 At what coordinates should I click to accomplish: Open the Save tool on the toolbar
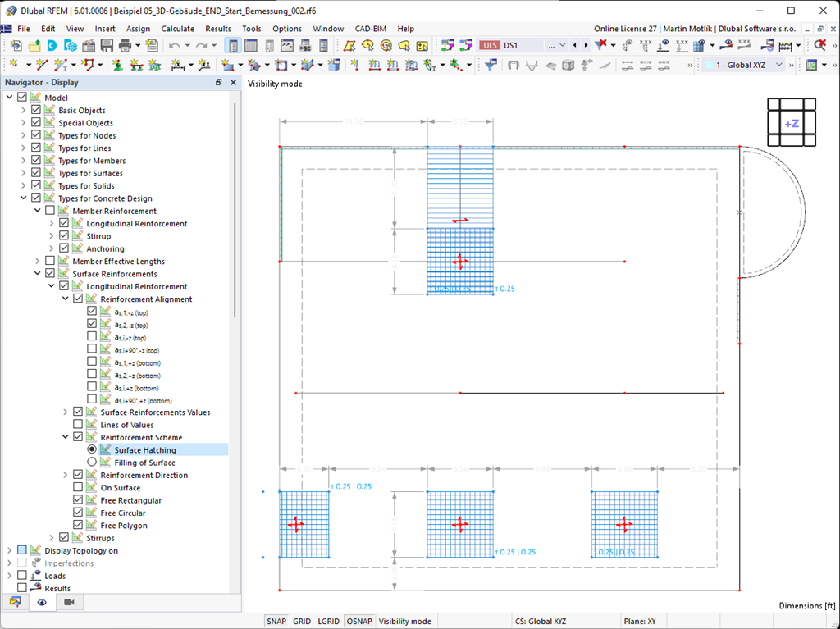click(106, 46)
